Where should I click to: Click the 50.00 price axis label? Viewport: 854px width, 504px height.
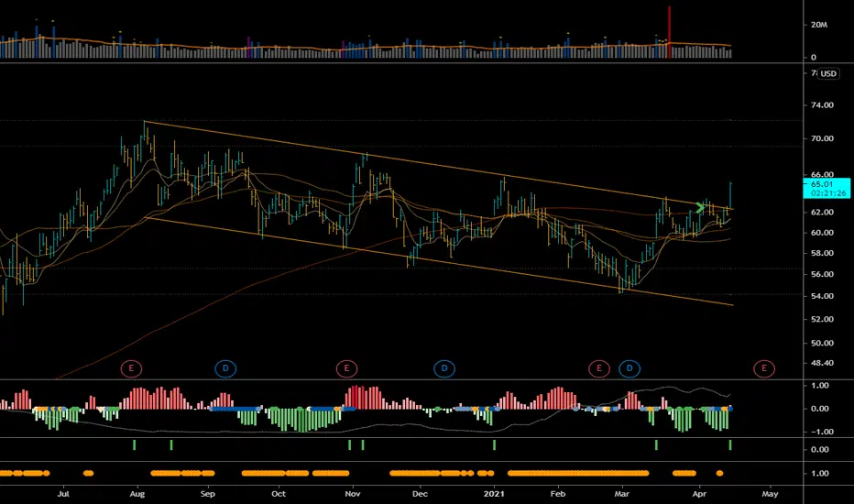click(823, 344)
